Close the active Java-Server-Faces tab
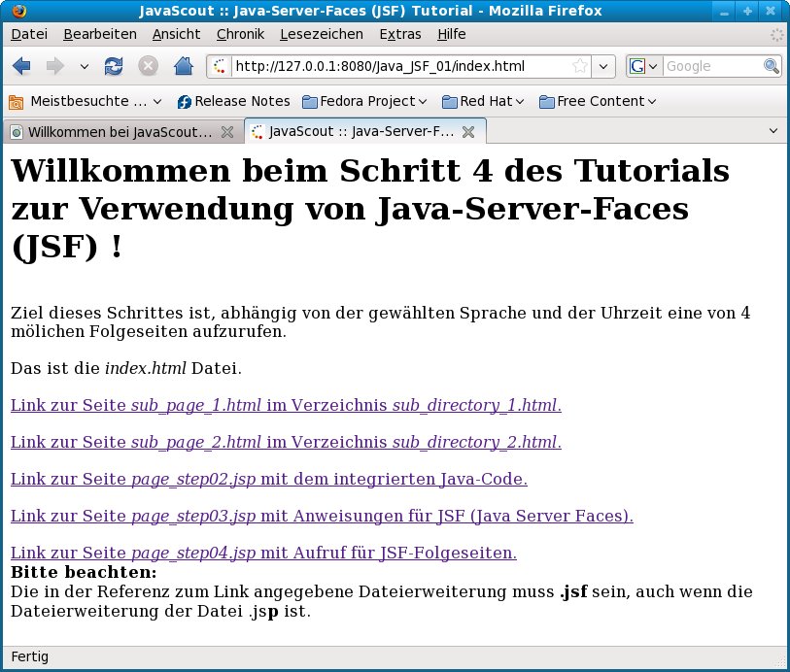The image size is (790, 672). 468,131
